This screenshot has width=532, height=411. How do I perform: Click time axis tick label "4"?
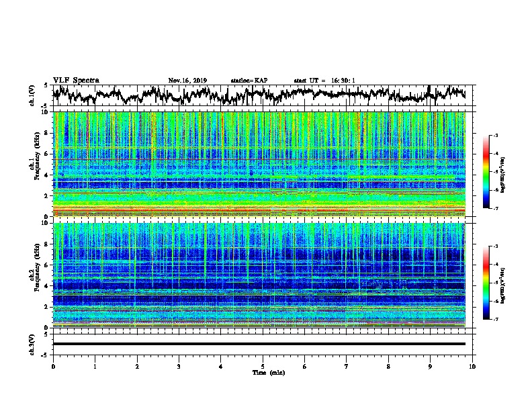[x=221, y=367]
